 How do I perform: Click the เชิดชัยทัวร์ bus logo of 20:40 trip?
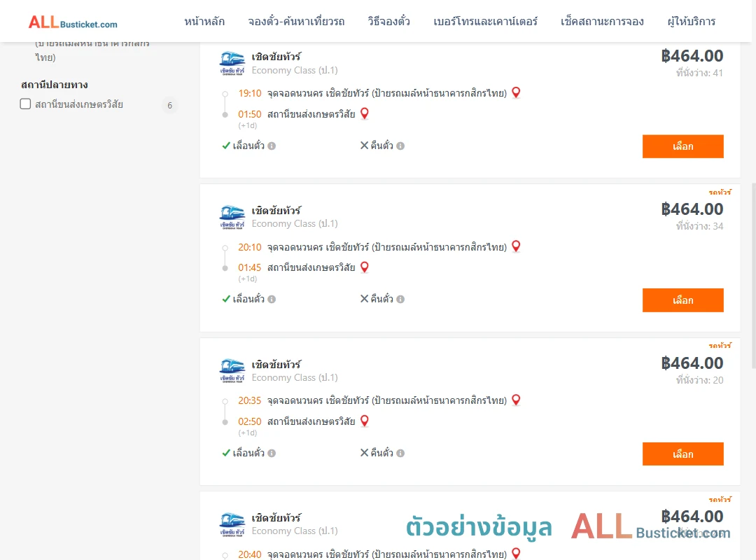232,524
